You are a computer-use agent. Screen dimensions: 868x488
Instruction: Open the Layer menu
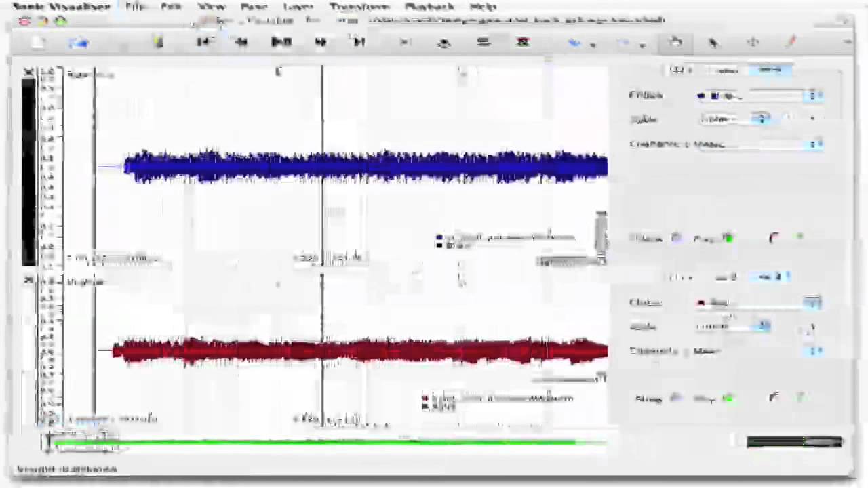tap(298, 7)
